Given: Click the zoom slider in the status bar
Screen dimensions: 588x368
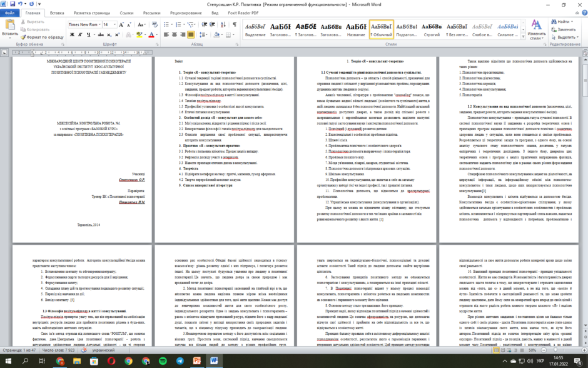Looking at the screenshot, I should click(x=564, y=350).
